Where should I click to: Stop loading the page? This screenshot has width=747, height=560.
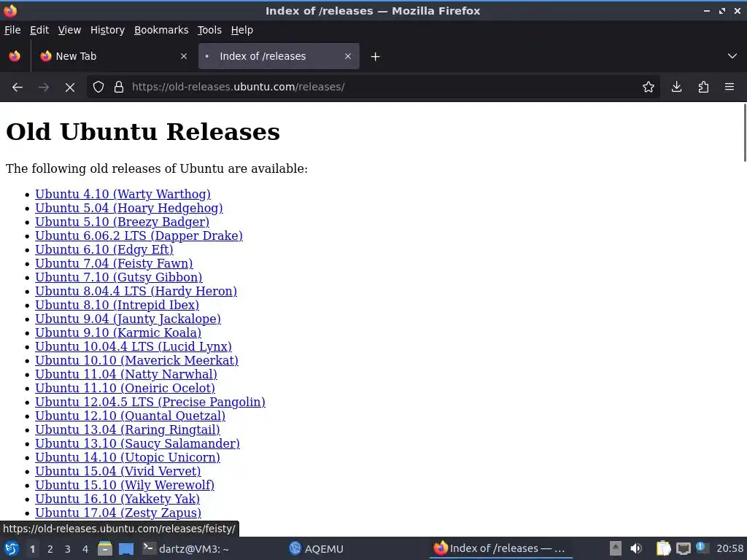coord(69,87)
